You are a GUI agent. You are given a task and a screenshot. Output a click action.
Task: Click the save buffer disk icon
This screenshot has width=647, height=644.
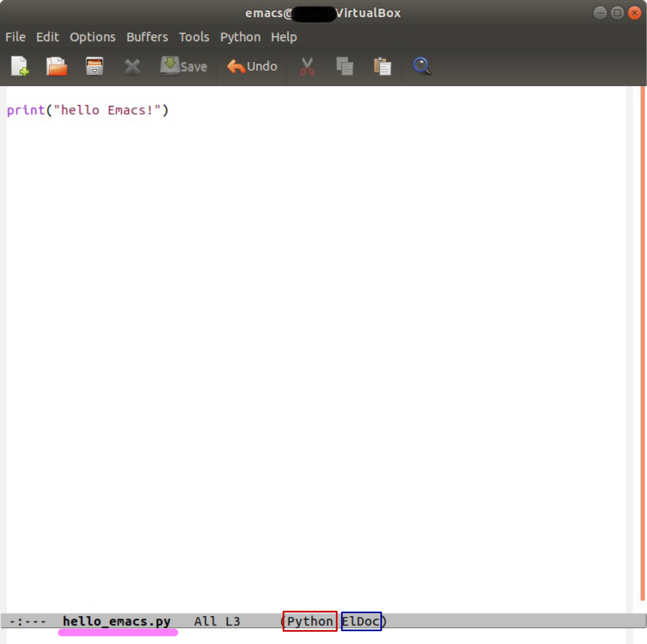[94, 66]
